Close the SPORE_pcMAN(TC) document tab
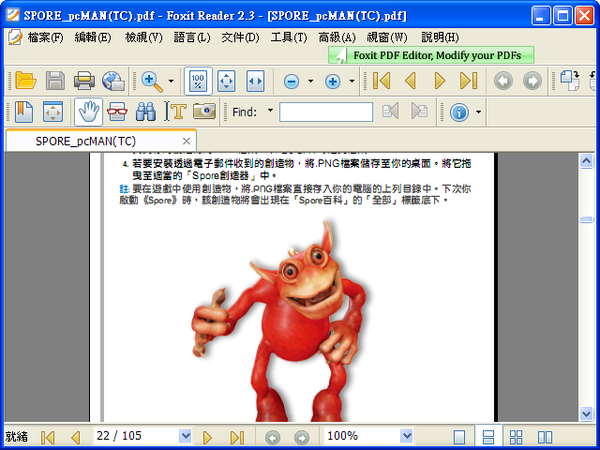 tap(186, 141)
